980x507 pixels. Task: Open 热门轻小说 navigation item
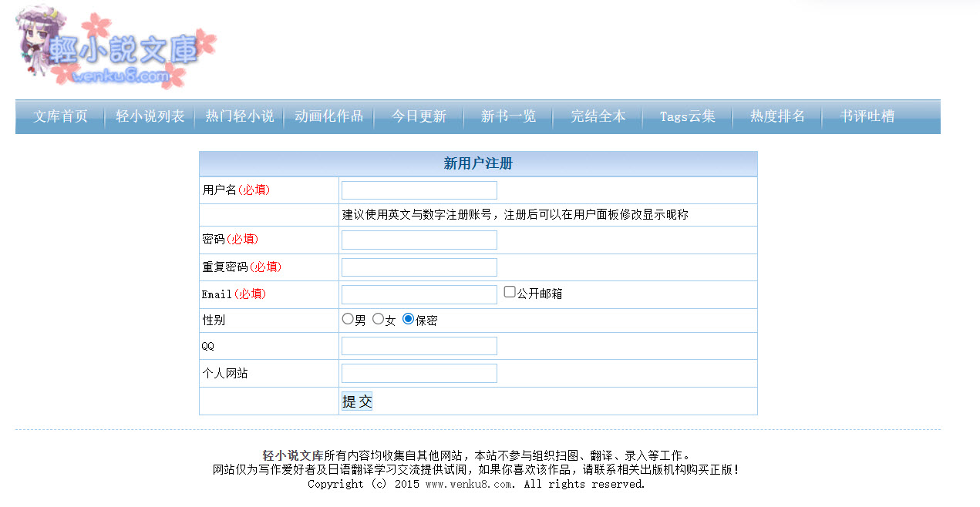pos(240,116)
